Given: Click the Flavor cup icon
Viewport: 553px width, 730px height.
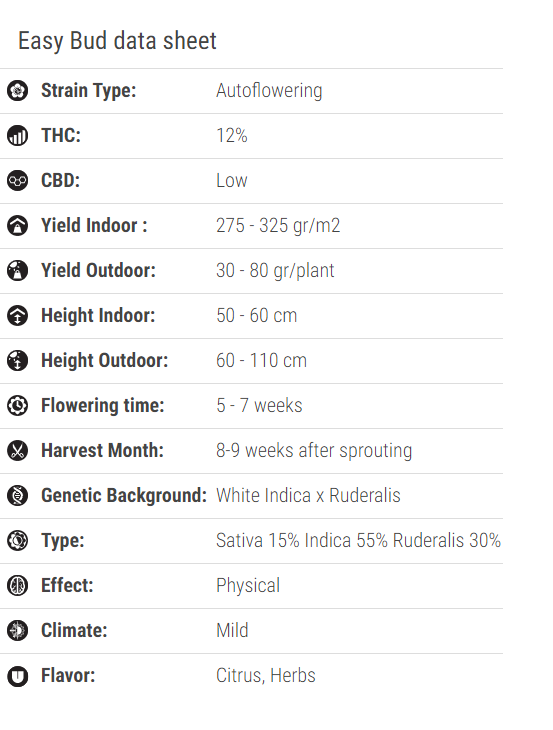Looking at the screenshot, I should [x=18, y=676].
